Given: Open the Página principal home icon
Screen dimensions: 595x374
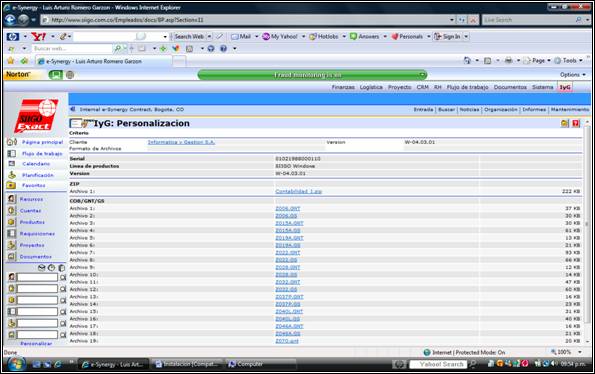Looking at the screenshot, I should click(12, 142).
